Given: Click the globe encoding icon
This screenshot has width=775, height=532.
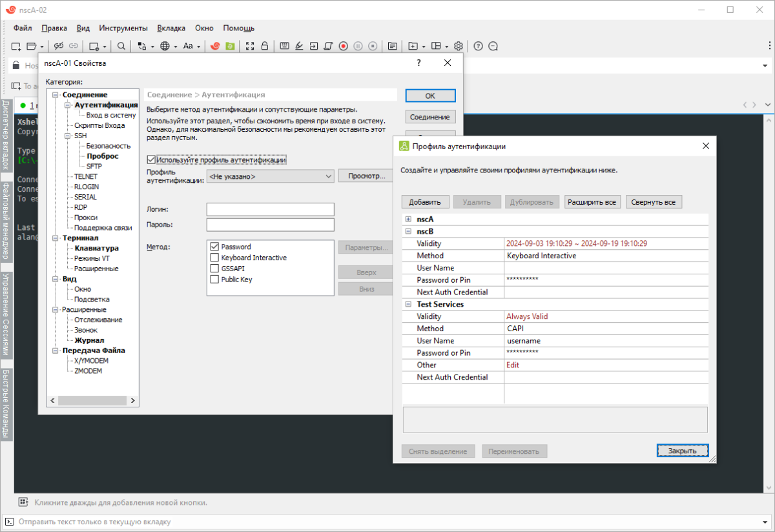Looking at the screenshot, I should pyautogui.click(x=165, y=46).
